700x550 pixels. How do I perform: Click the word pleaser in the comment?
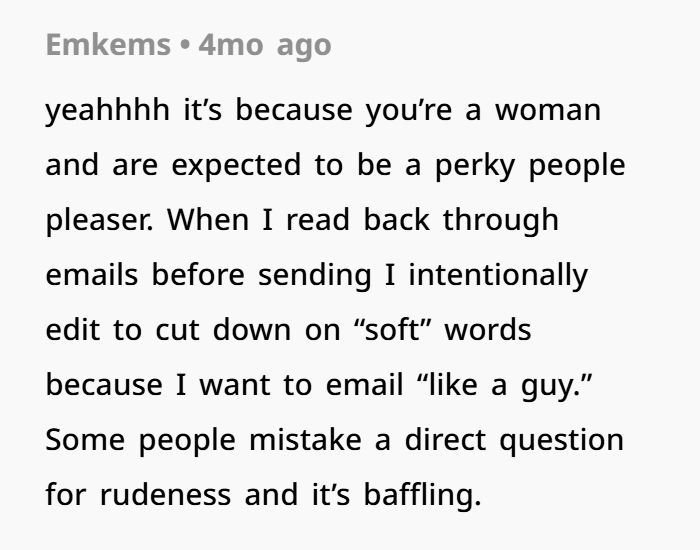point(98,221)
